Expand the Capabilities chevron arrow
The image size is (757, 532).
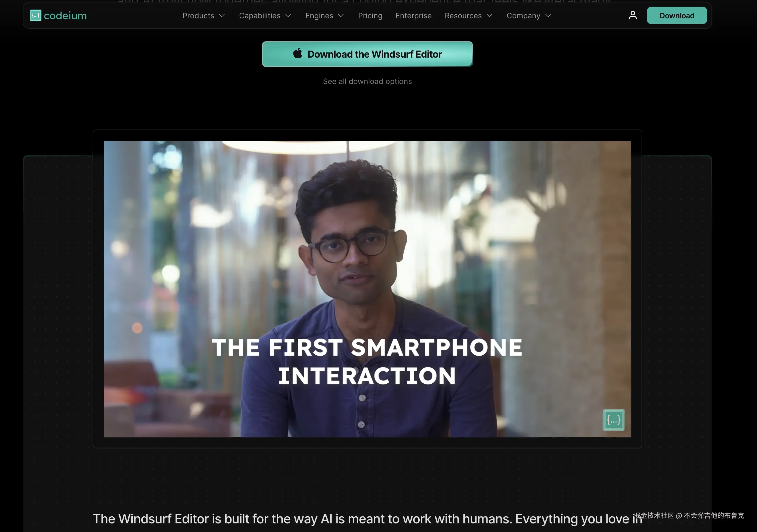288,16
